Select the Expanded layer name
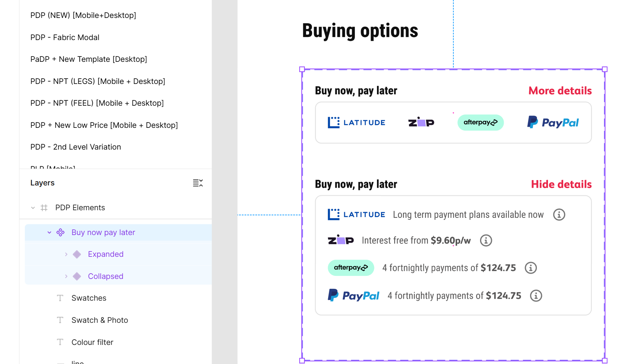The height and width of the screenshot is (364, 622). [106, 254]
